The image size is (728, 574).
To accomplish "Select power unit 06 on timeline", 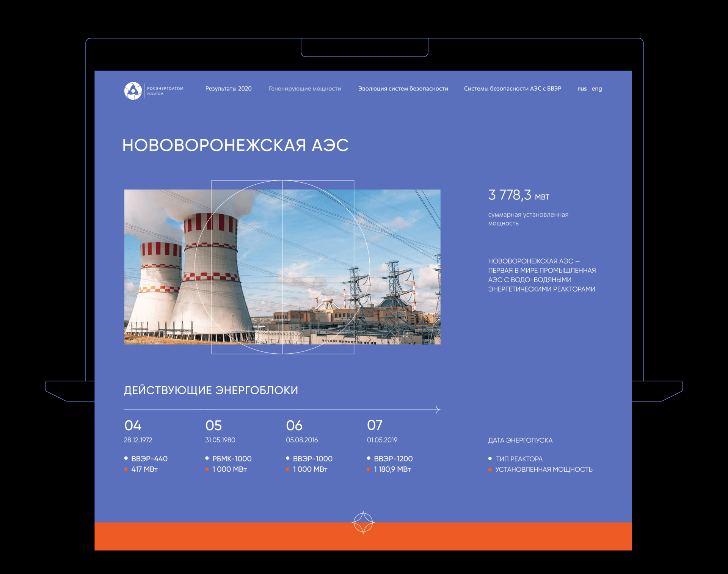I will [x=294, y=425].
